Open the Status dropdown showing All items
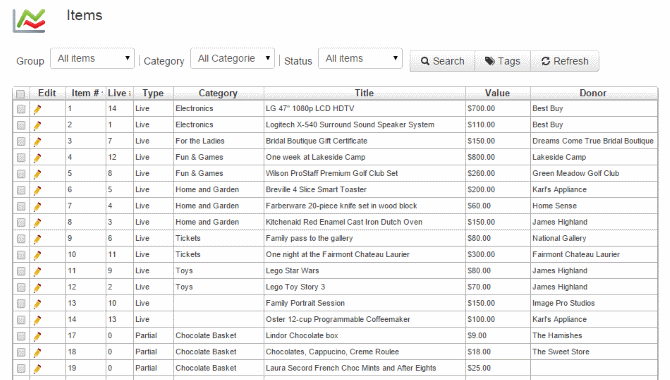The height and width of the screenshot is (380, 670). [360, 59]
